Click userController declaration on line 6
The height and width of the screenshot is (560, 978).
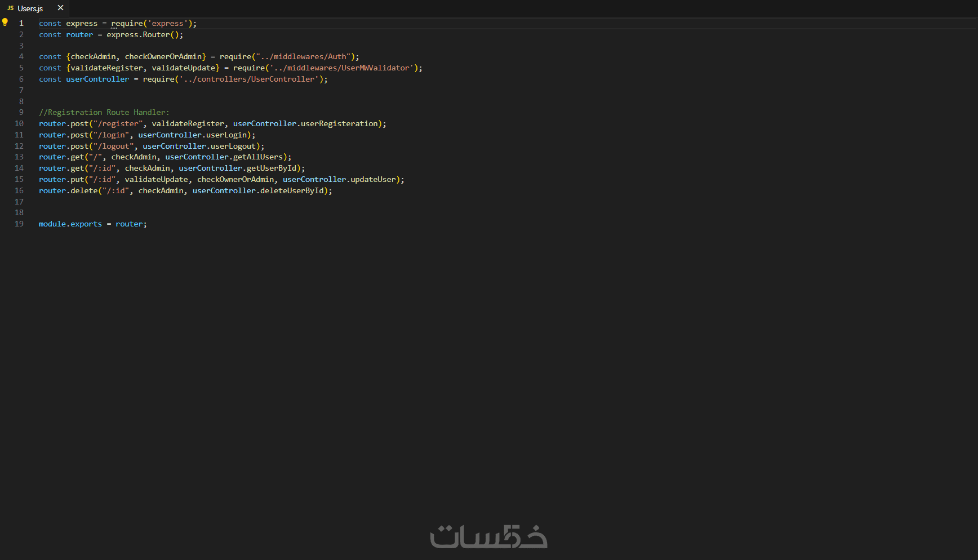pos(97,79)
